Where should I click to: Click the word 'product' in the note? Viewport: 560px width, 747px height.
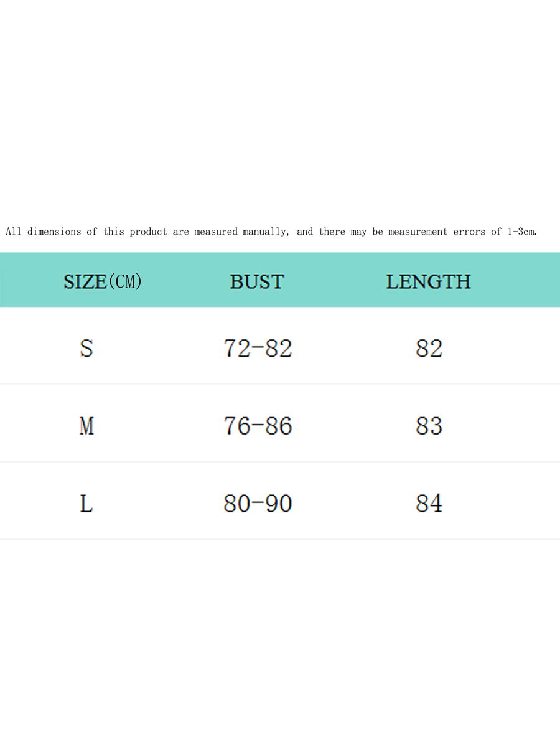pos(148,232)
